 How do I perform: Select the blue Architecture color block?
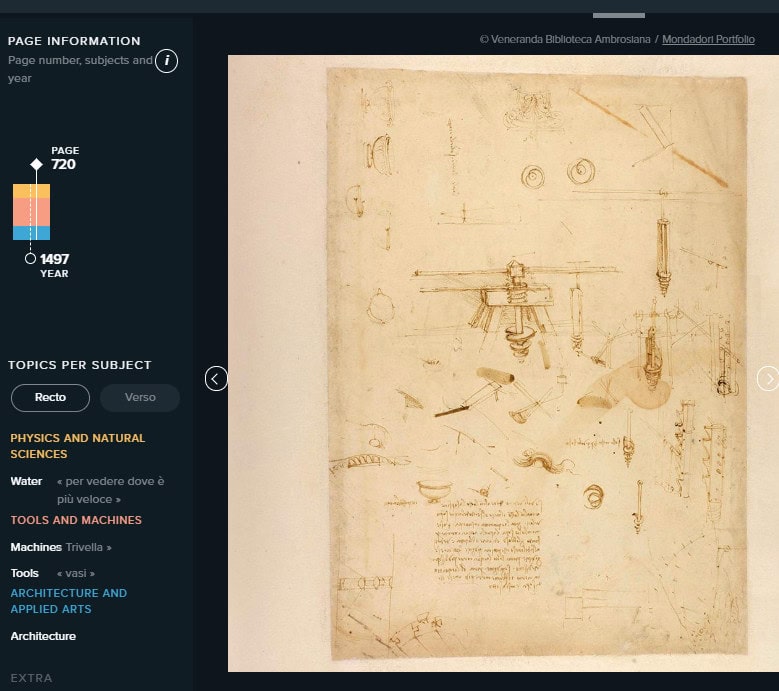pyautogui.click(x=31, y=233)
